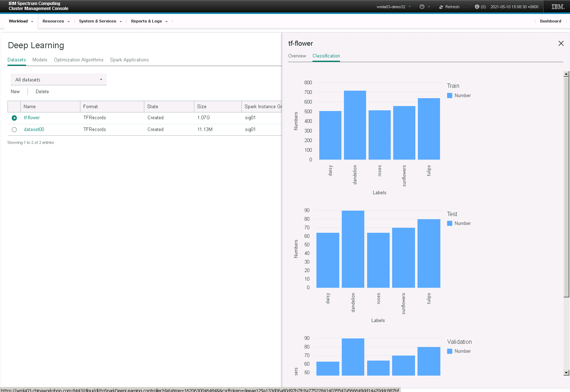570x392 pixels.
Task: Click the classification panel scrollbar thumb
Action: [x=566, y=187]
